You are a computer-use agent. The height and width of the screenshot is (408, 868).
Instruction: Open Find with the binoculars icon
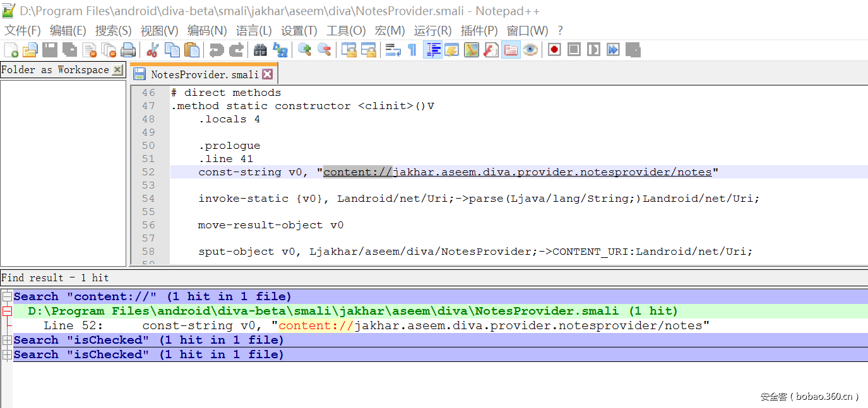click(x=260, y=50)
